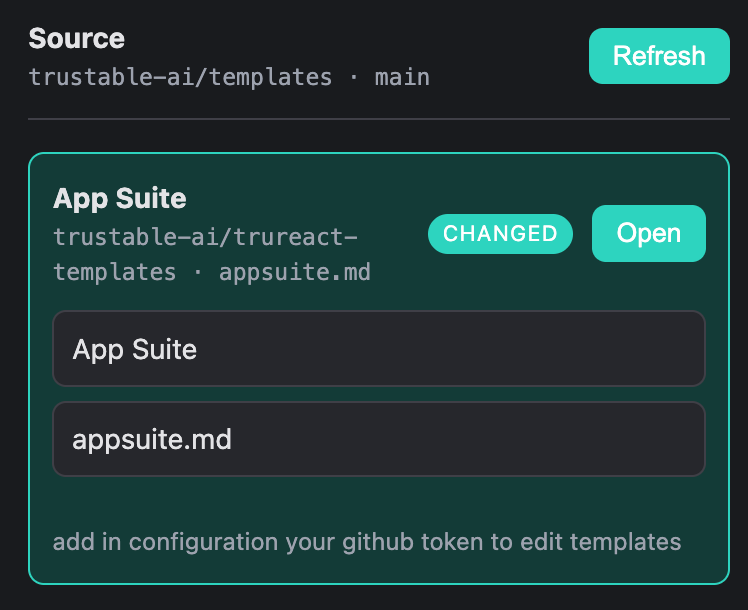748x610 pixels.
Task: Focus the App Suite name field
Action: 379,349
